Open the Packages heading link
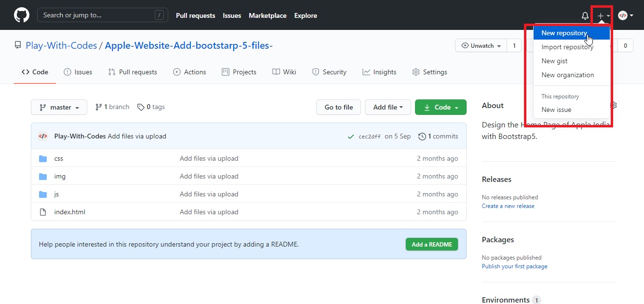Image resolution: width=644 pixels, height=304 pixels. (498, 239)
